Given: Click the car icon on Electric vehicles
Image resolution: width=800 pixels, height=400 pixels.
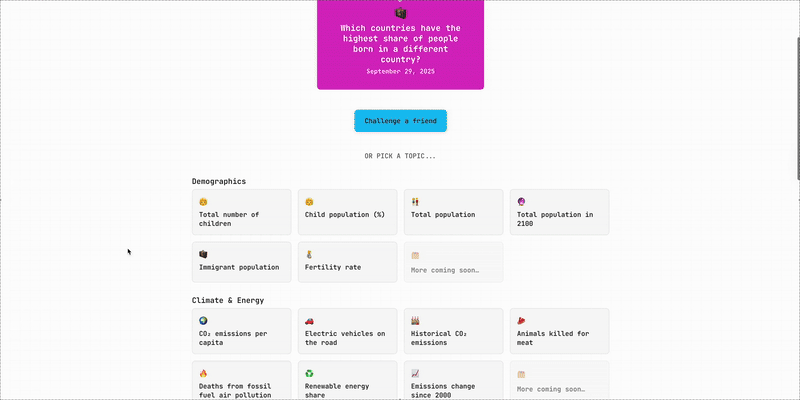Looking at the screenshot, I should click(309, 321).
